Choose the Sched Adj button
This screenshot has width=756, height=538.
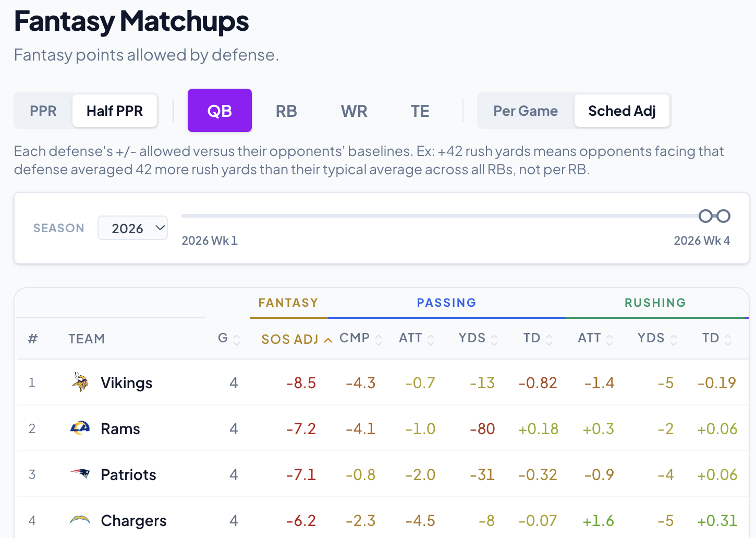click(622, 111)
